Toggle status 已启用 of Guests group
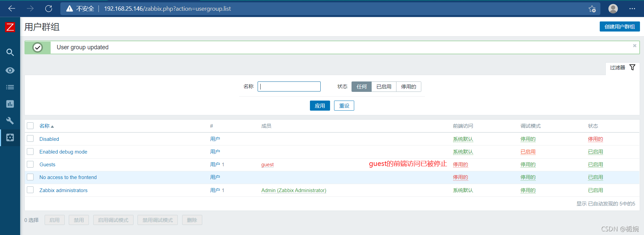The height and width of the screenshot is (235, 644). [x=595, y=165]
